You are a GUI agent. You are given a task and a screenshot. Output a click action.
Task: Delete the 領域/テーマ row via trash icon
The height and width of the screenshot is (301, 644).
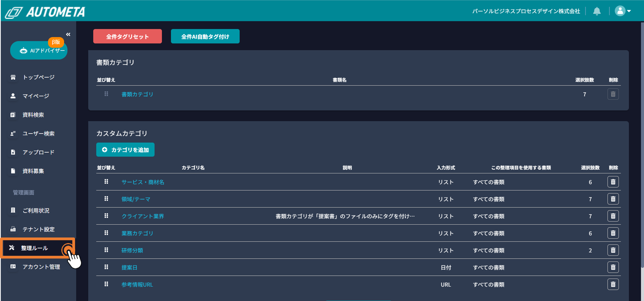tap(613, 199)
